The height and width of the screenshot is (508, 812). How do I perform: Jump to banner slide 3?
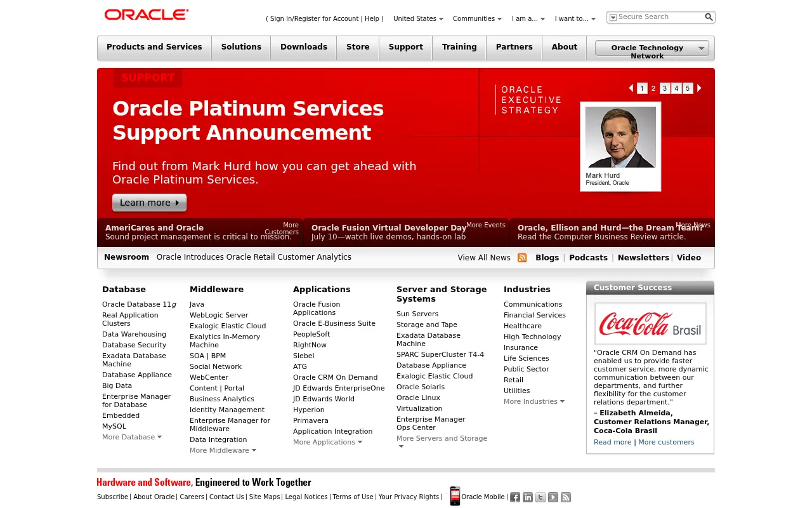tap(665, 88)
